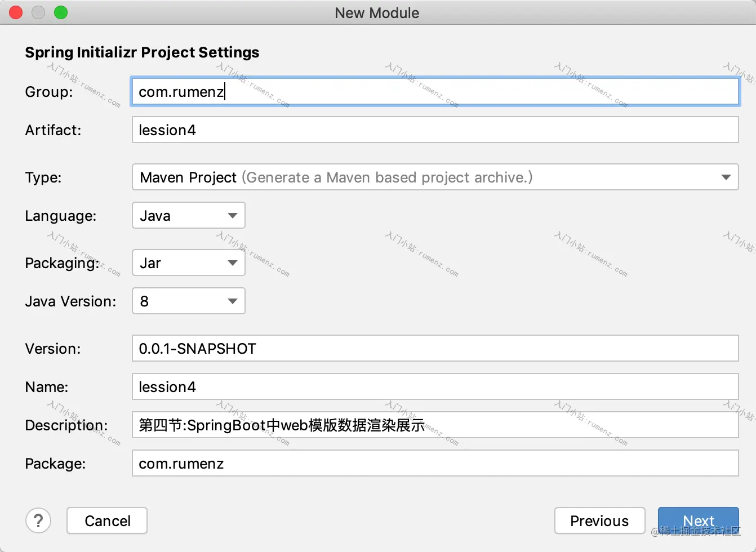Screen dimensions: 756x552
Task: Click the Package field at bottom
Action: pyautogui.click(x=435, y=463)
